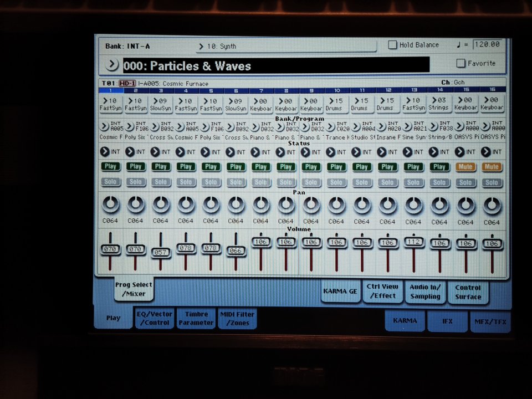Open timbre 6 Cross Sw program popup arrow
The width and height of the screenshot is (532, 399).
coord(229,126)
